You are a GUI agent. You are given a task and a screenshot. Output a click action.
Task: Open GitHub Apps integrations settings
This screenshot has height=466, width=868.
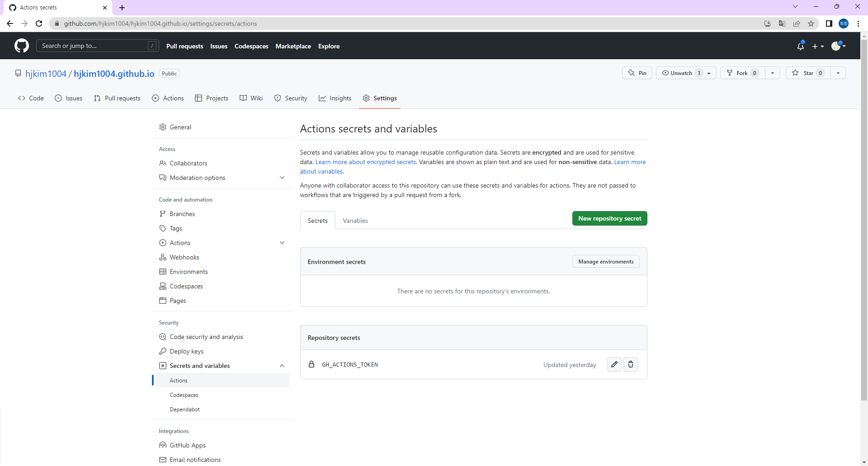pos(222,445)
